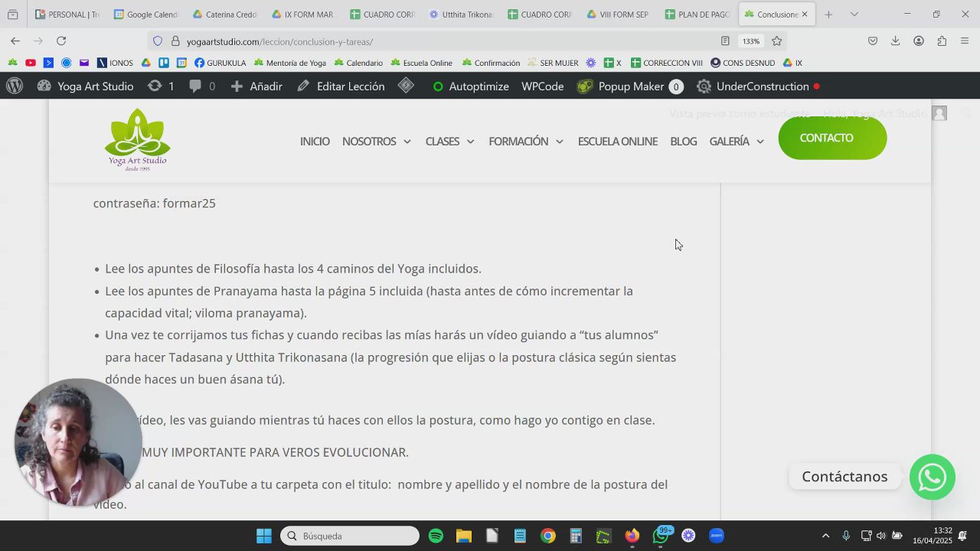Open WhatsApp from the taskbar
This screenshot has height=551, width=980.
[x=661, y=536]
